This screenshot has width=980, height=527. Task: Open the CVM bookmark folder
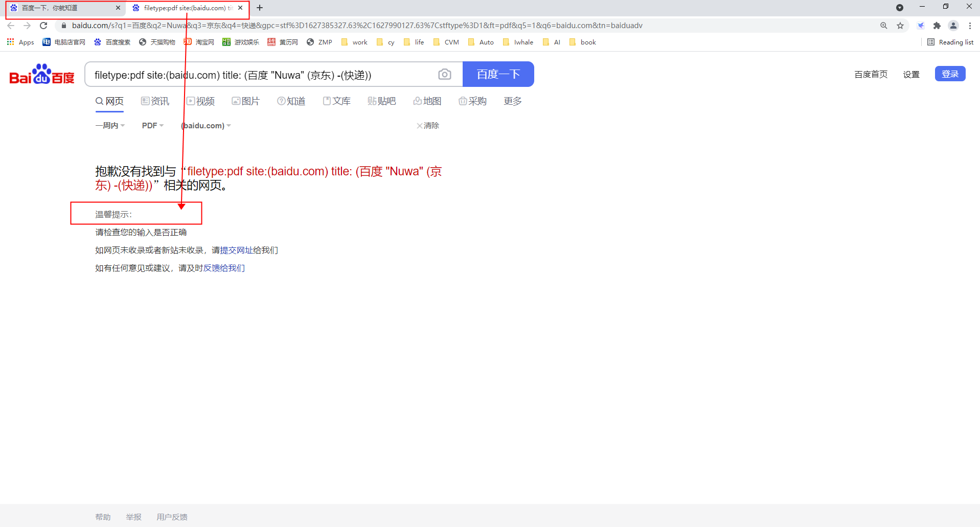coord(446,42)
